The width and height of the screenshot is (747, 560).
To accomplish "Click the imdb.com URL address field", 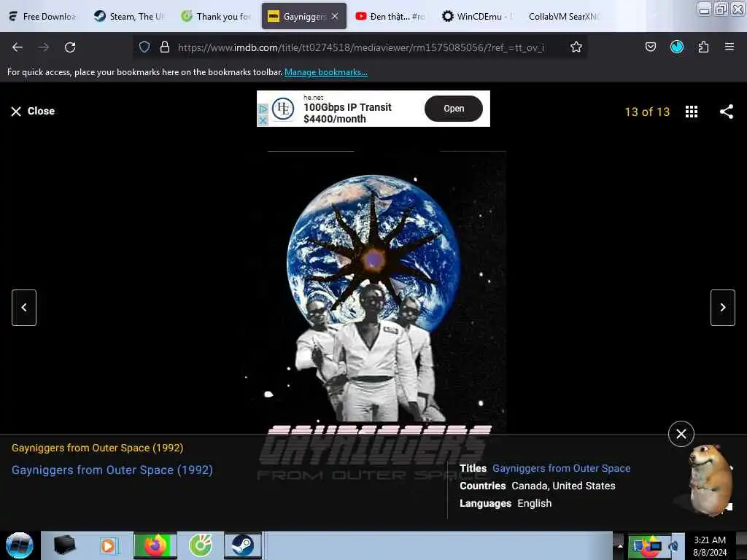I will 360,47.
